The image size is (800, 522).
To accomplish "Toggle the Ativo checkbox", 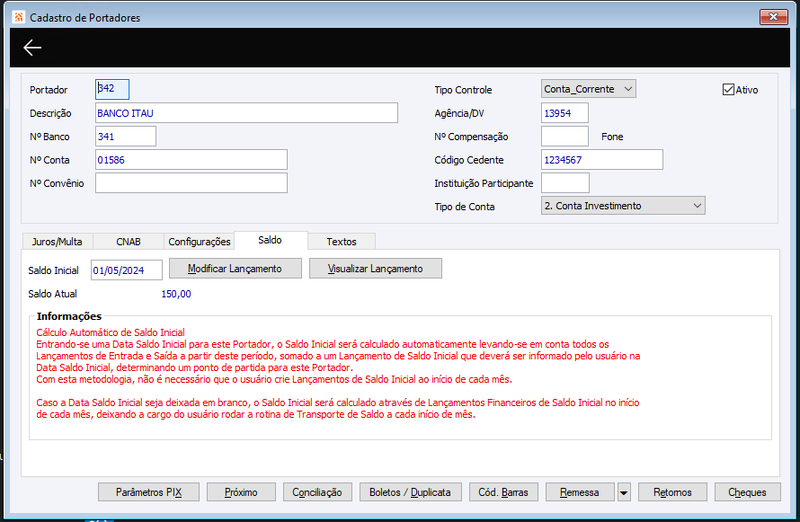I will [728, 90].
